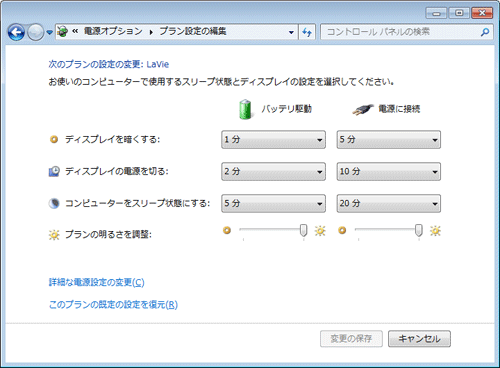
Task: Click the green battery icon
Action: point(245,109)
